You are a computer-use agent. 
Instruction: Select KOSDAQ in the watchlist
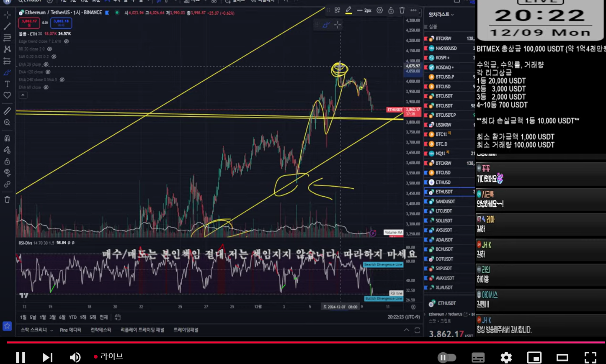click(450, 67)
